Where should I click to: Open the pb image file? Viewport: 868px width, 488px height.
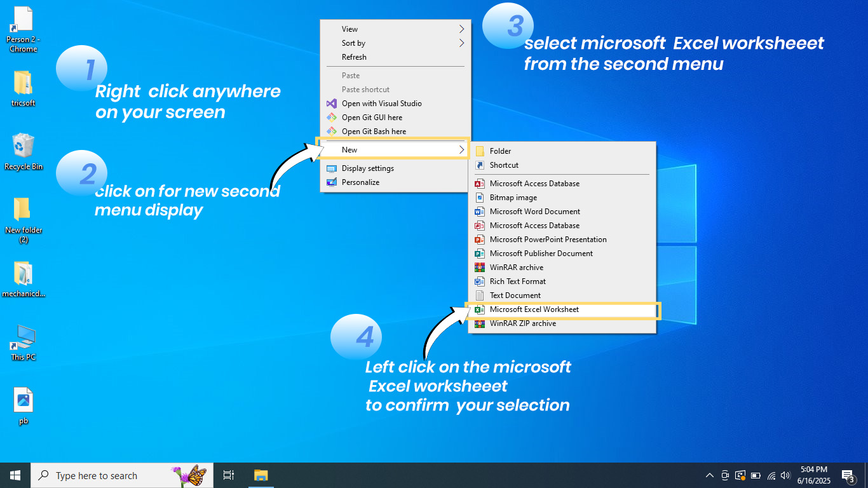[23, 397]
